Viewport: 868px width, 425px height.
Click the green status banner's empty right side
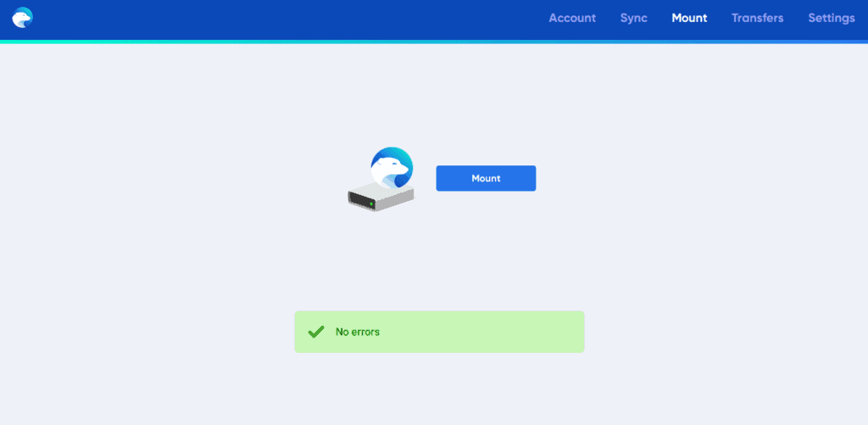point(498,332)
